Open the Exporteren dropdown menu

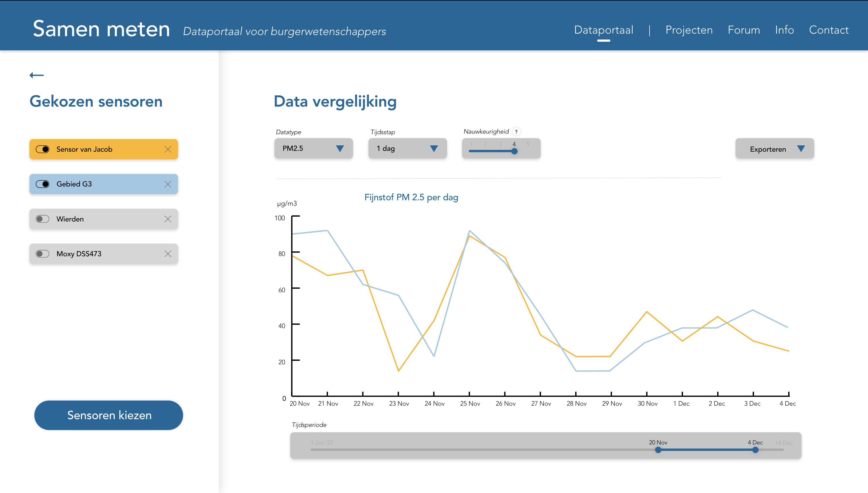tap(774, 149)
